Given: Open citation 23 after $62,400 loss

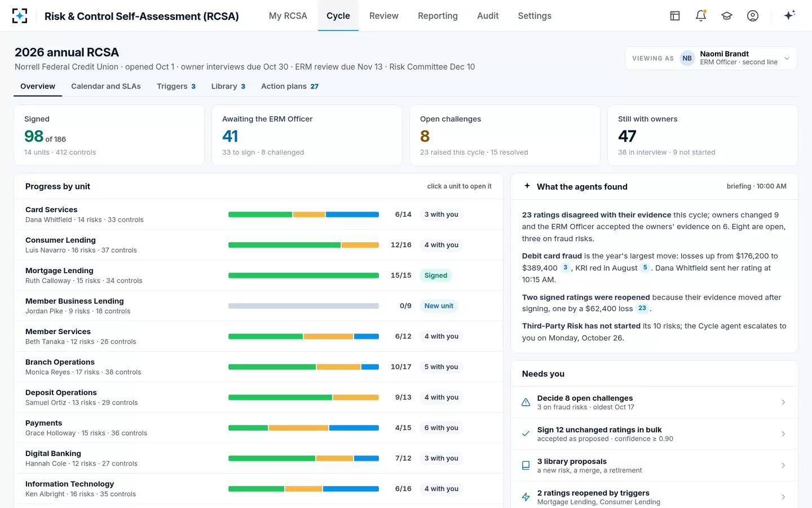Looking at the screenshot, I should point(642,308).
